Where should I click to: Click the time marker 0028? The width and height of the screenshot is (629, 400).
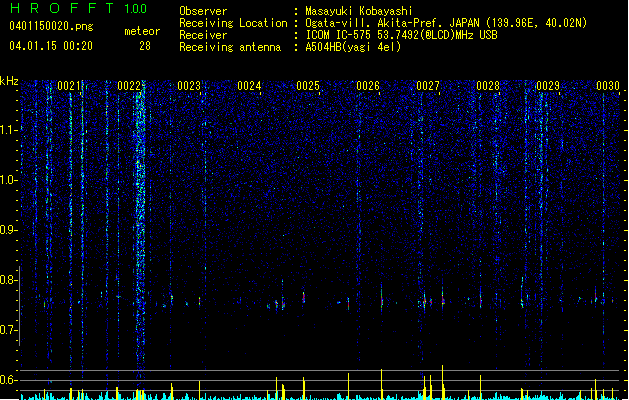pyautogui.click(x=488, y=86)
